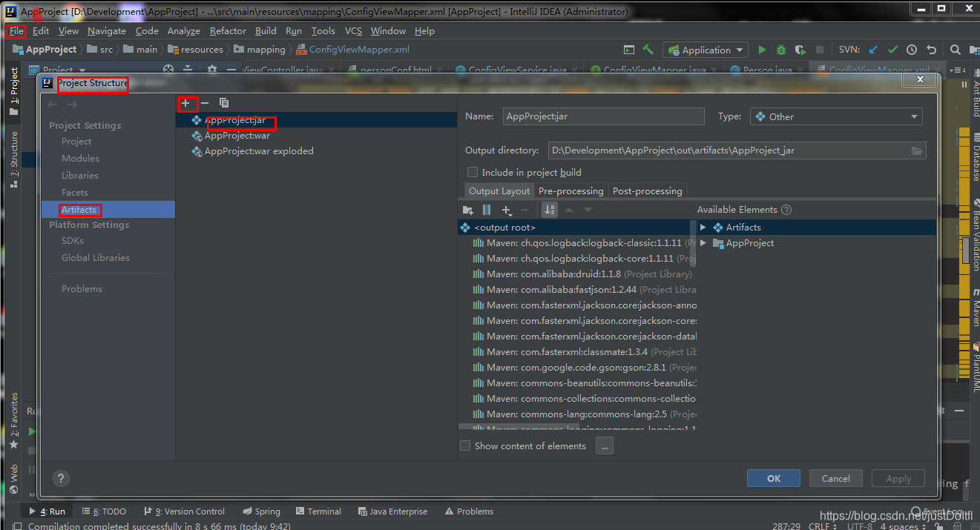Switch to Pre-processing tab
The height and width of the screenshot is (530, 980).
571,191
